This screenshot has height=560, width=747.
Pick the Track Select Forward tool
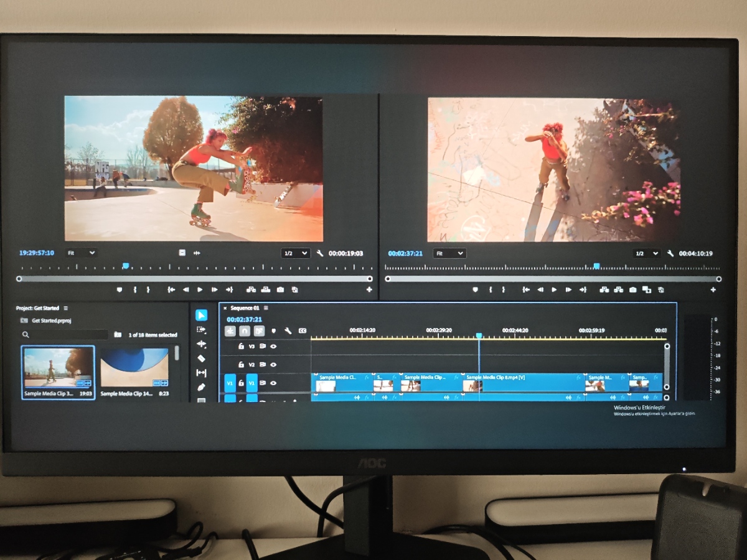pyautogui.click(x=201, y=330)
